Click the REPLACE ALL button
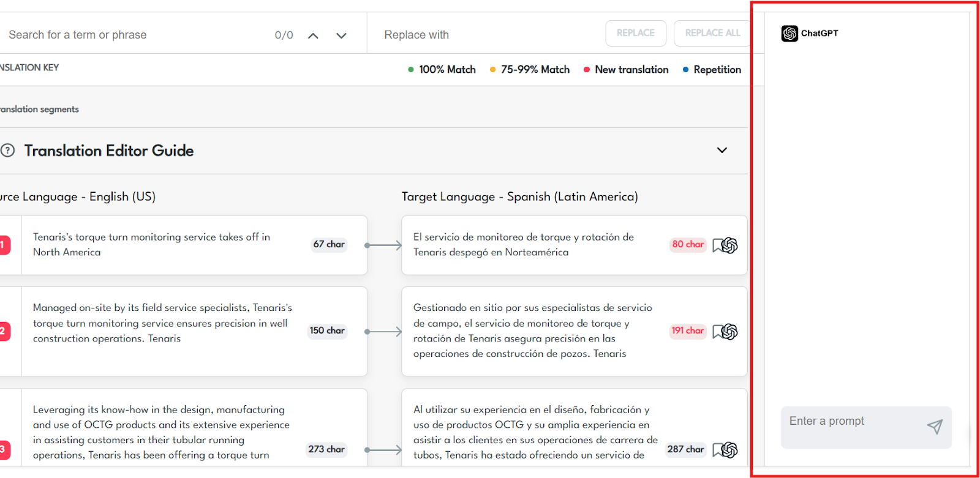This screenshot has height=478, width=980. coord(712,33)
